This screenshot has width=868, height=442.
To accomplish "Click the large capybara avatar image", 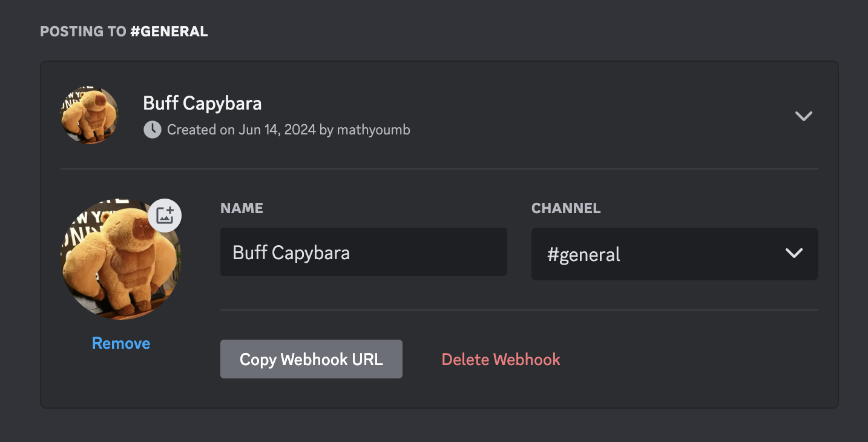I will (x=121, y=259).
